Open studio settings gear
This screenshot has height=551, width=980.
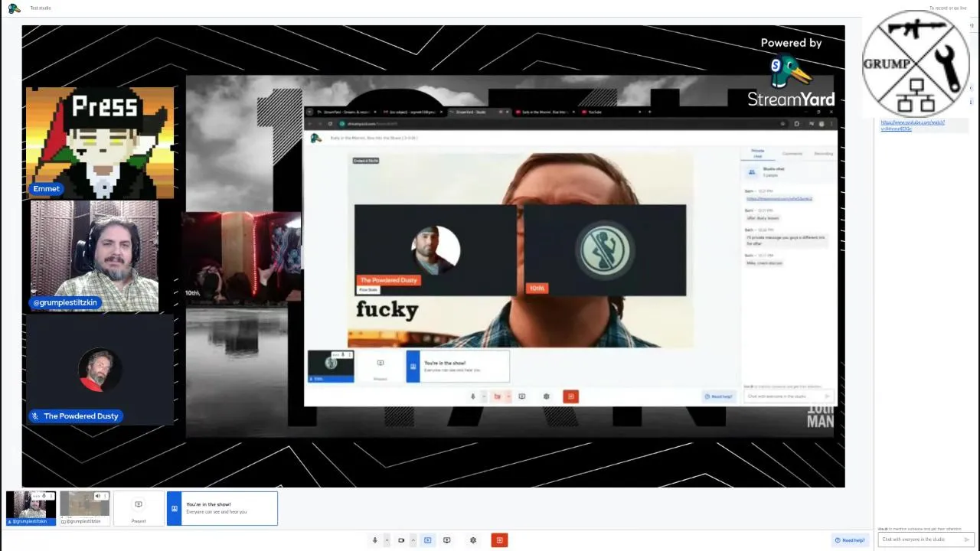click(473, 540)
